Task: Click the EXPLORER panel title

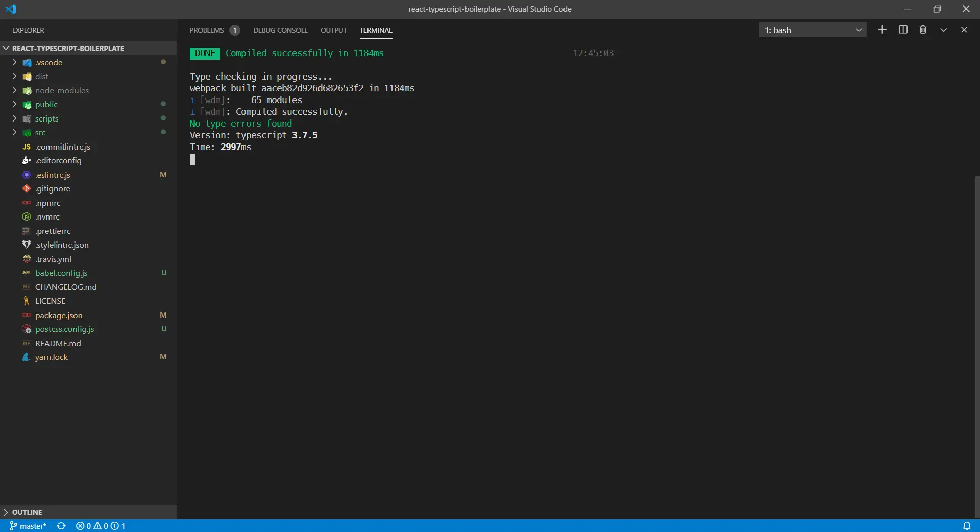Action: [28, 30]
